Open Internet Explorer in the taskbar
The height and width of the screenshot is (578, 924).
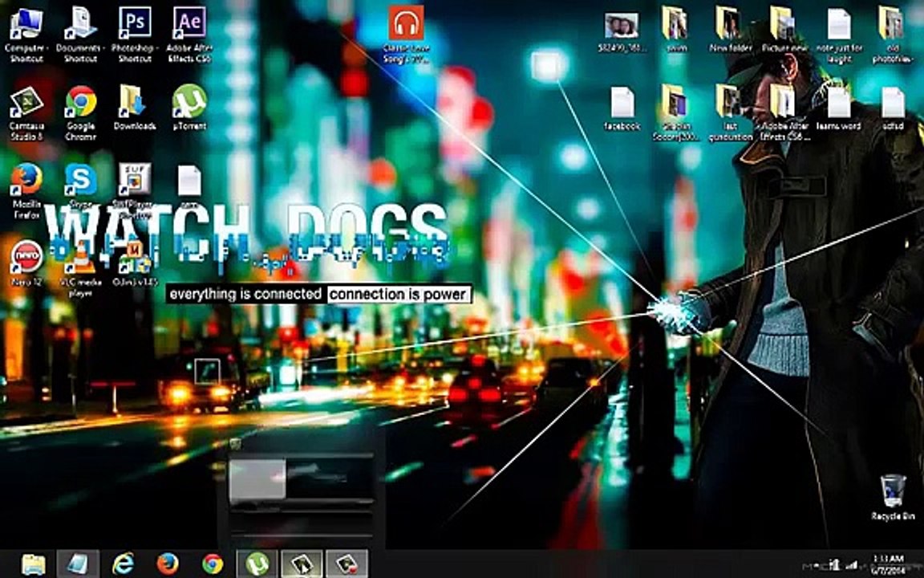pos(124,564)
